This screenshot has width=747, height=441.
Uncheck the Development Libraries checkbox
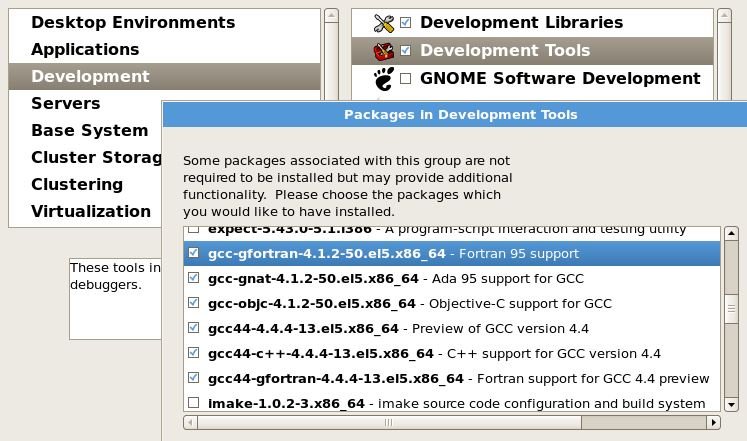tap(405, 22)
